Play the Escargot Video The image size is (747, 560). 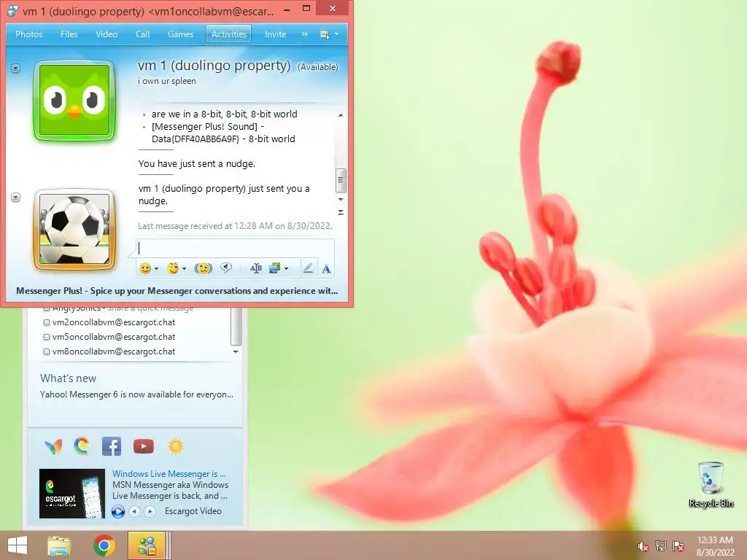click(x=118, y=511)
